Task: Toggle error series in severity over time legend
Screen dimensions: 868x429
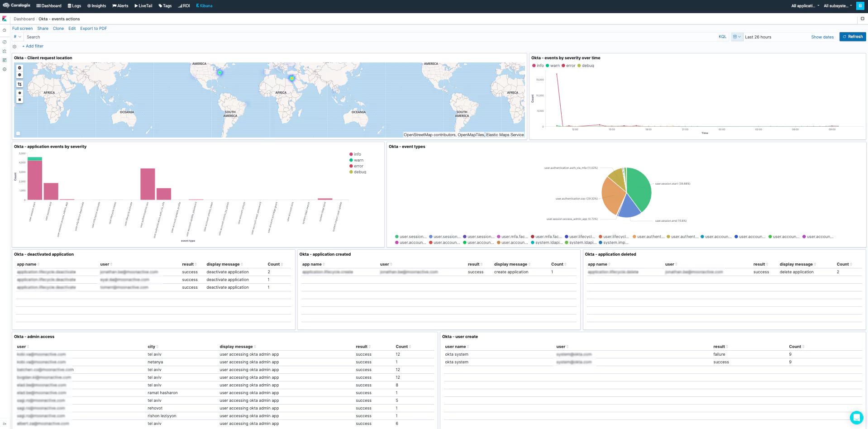Action: [x=568, y=66]
